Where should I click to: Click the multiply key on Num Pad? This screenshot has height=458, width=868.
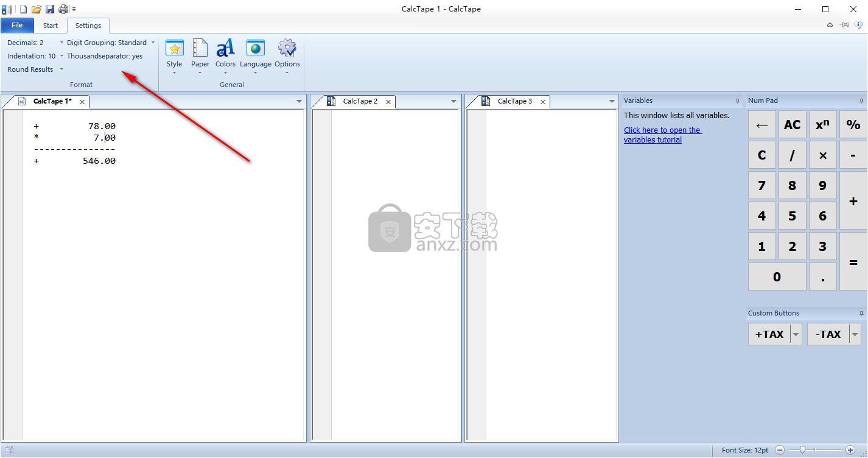(x=823, y=155)
